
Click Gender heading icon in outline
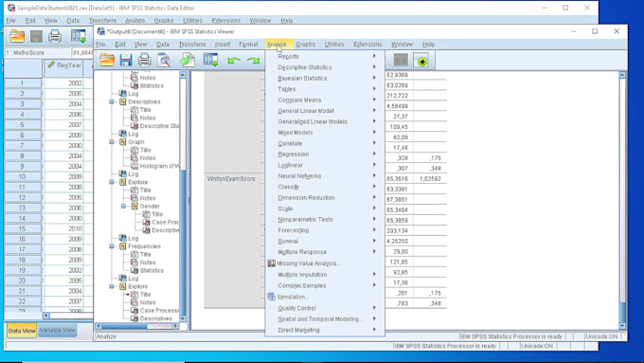tap(134, 206)
